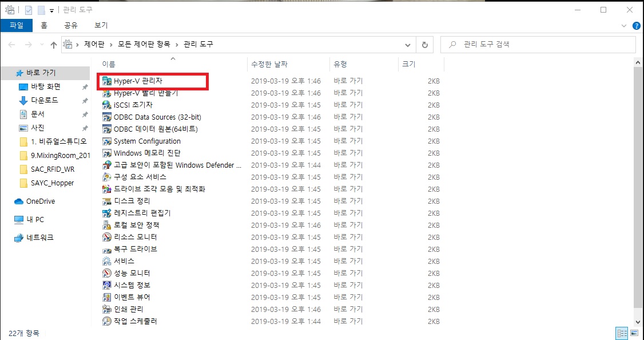Viewport: 644px width, 340px height.
Task: Select the iSCSI 초기자 icon
Action: coord(107,105)
